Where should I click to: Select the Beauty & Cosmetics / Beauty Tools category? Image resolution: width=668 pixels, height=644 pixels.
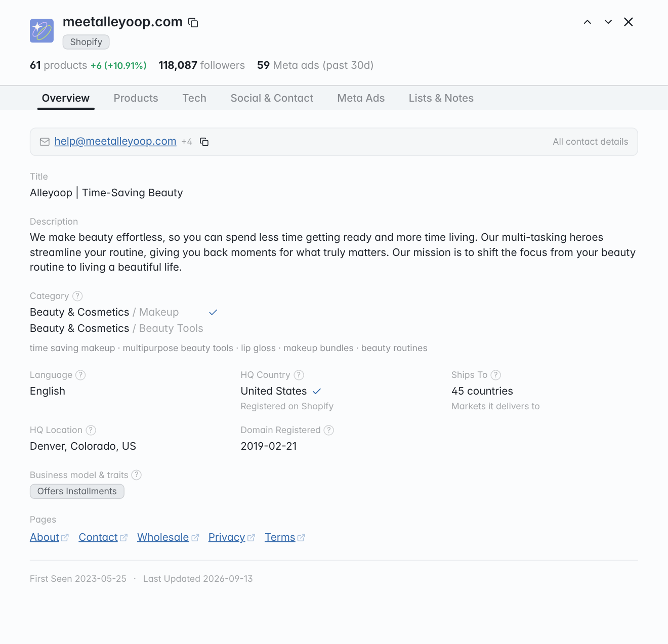(116, 328)
